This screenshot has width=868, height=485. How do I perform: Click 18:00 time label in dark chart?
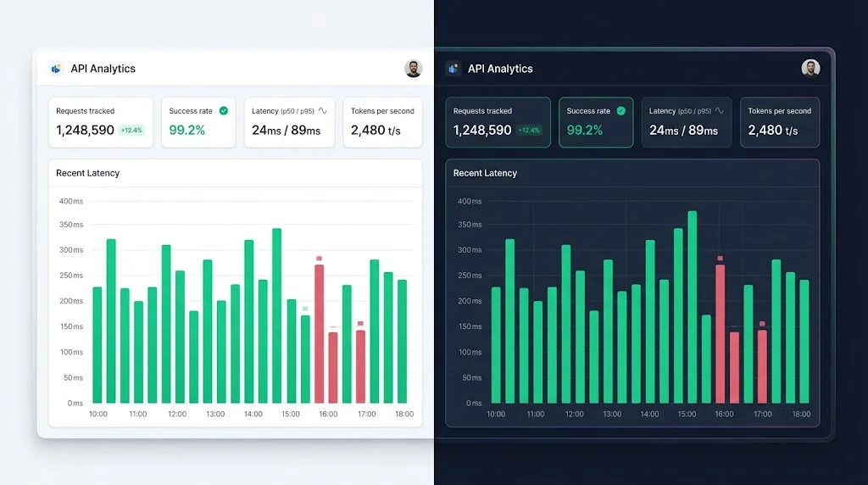coord(801,414)
